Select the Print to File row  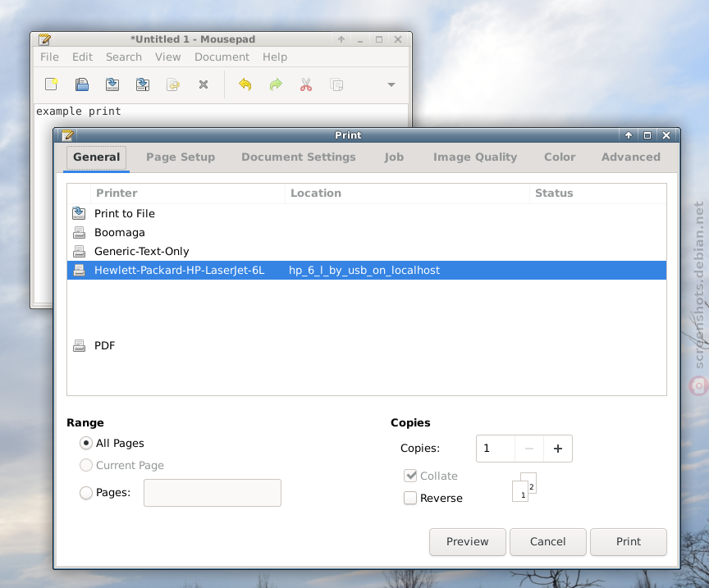pos(367,213)
